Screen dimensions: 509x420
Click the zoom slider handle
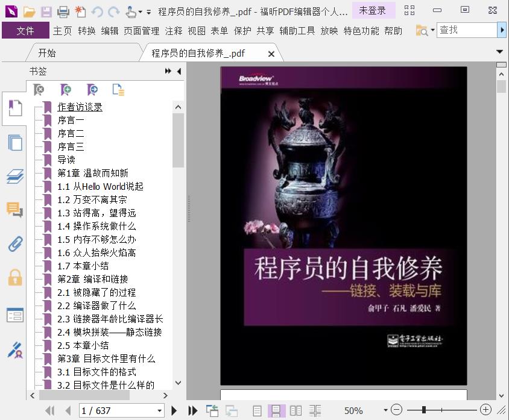click(x=424, y=410)
